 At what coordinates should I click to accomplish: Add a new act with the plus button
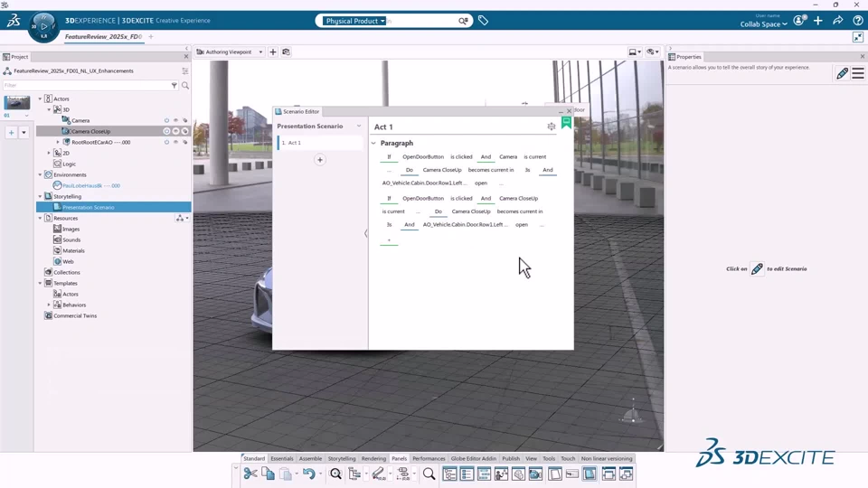(319, 160)
